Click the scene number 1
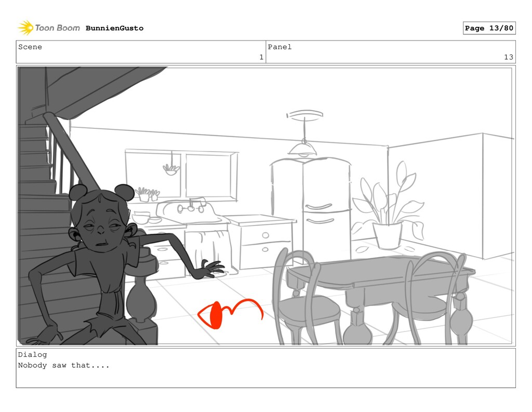The width and height of the screenshot is (532, 412). (x=261, y=57)
